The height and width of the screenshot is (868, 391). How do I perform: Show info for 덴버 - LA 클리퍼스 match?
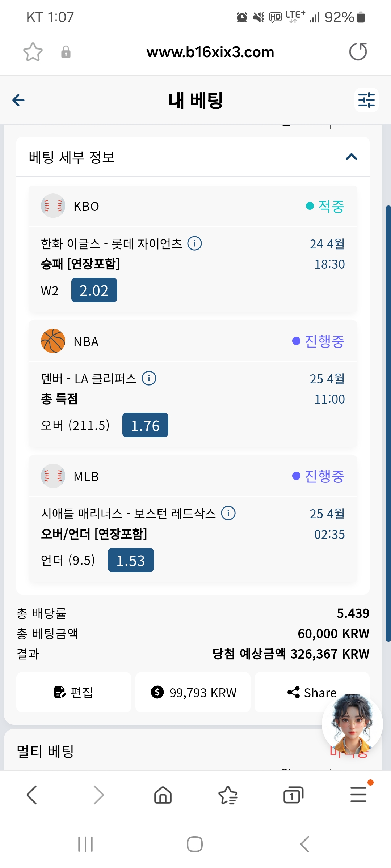[x=149, y=378]
